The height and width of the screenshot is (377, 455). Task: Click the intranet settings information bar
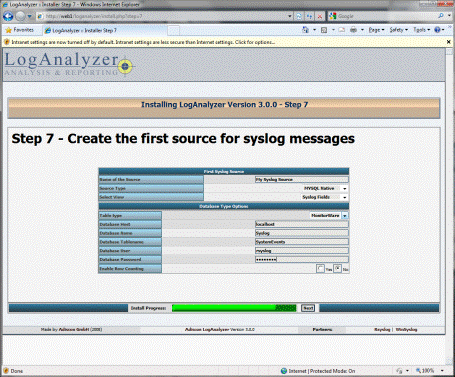point(223,42)
